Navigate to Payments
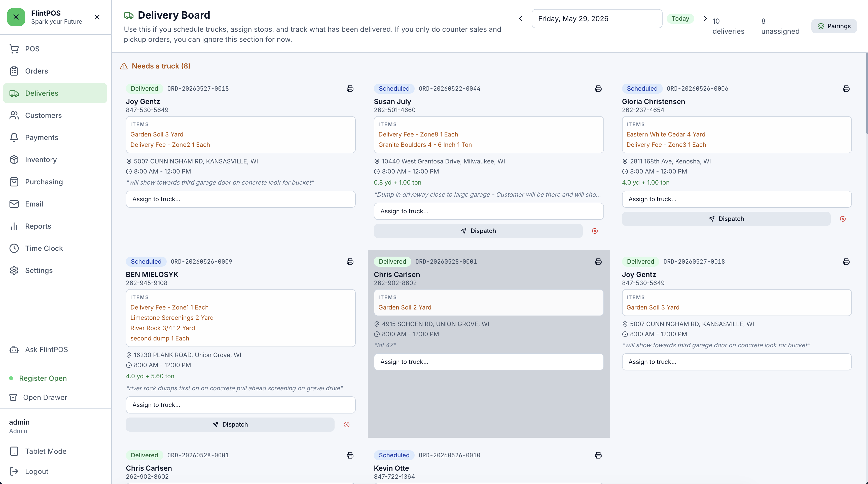 [55, 137]
